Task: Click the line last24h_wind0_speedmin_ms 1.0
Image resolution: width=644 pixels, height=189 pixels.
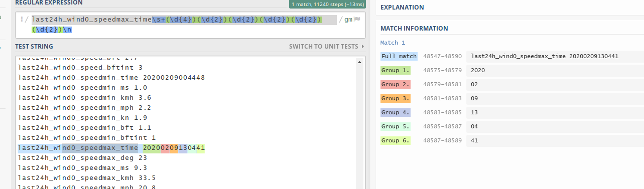Action: pyautogui.click(x=82, y=87)
